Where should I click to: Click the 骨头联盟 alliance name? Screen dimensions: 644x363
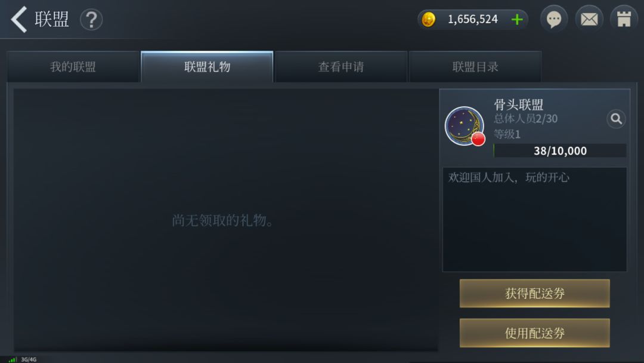coord(518,104)
